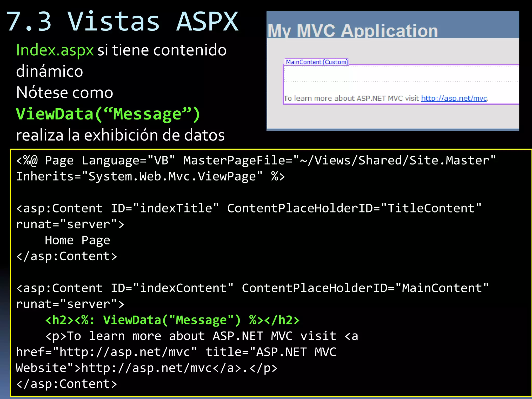Select the MainContent (Custom) tag label
The width and height of the screenshot is (532, 399).
[x=316, y=62]
